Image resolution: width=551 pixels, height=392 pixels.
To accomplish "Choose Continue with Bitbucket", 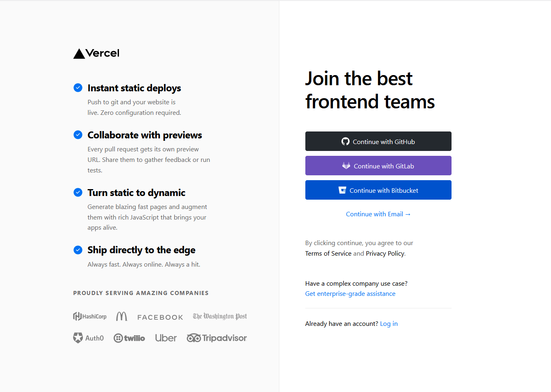I will (378, 190).
